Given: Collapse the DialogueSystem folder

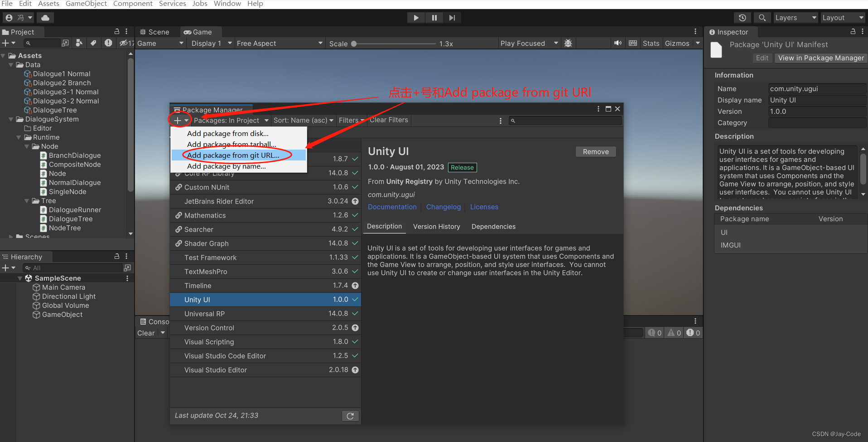Looking at the screenshot, I should pyautogui.click(x=11, y=119).
